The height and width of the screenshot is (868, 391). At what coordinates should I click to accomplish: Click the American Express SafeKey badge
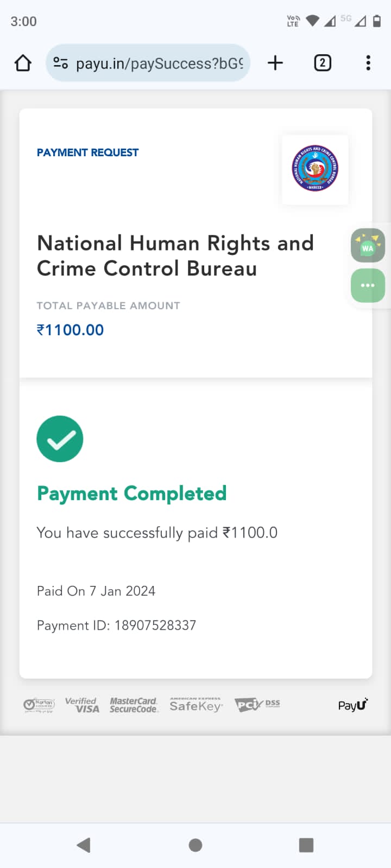pyautogui.click(x=195, y=705)
